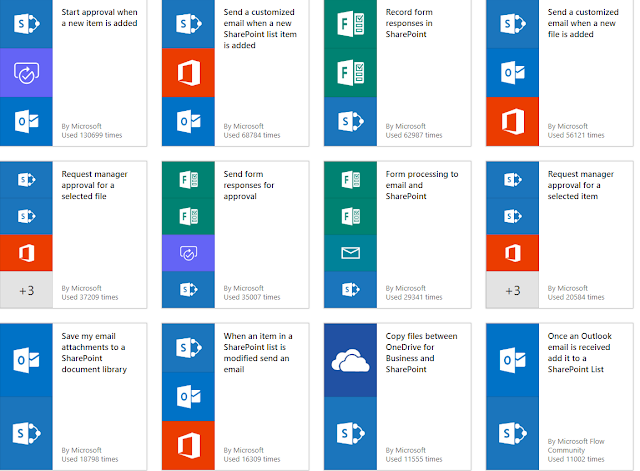The width and height of the screenshot is (640, 471).
Task: Click 'Used 11555 times' text
Action: [x=413, y=459]
